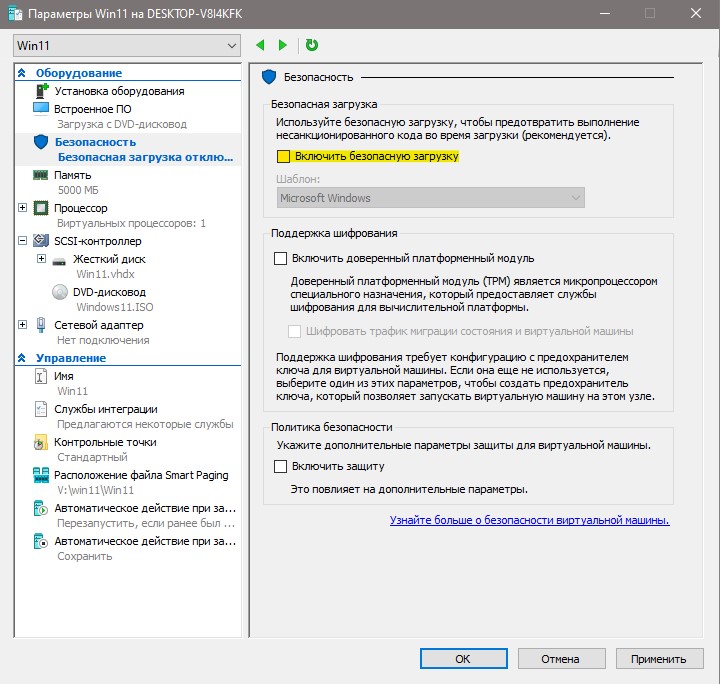This screenshot has height=684, width=720.
Task: Tick Включить доверенный платформенный модуль checkbox
Action: pos(280,258)
